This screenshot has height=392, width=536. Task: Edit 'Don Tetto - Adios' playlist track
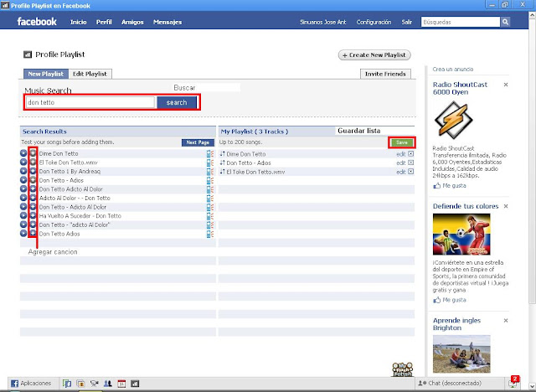(x=401, y=163)
